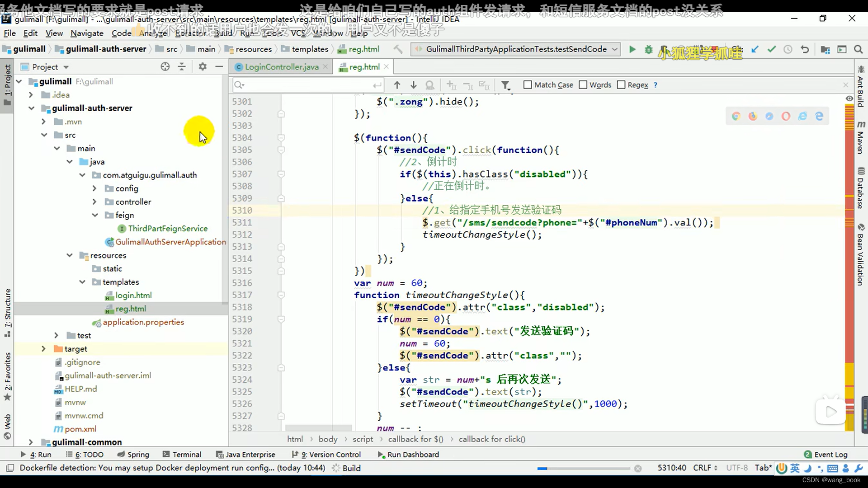The width and height of the screenshot is (868, 488).
Task: Expand the target folder
Action: tap(43, 349)
